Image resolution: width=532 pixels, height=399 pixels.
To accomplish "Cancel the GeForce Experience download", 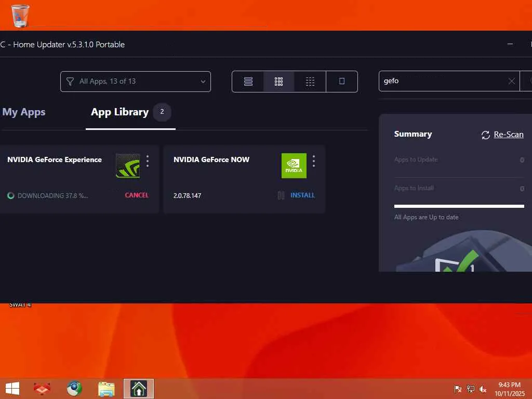I will point(137,195).
